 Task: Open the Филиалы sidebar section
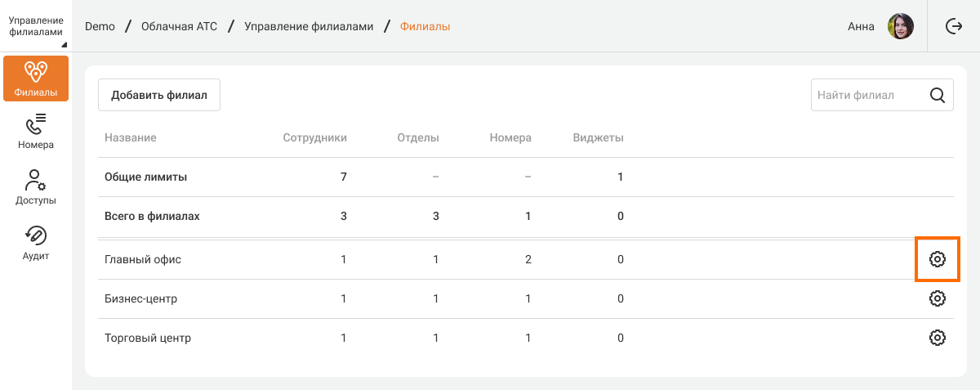coord(36,78)
